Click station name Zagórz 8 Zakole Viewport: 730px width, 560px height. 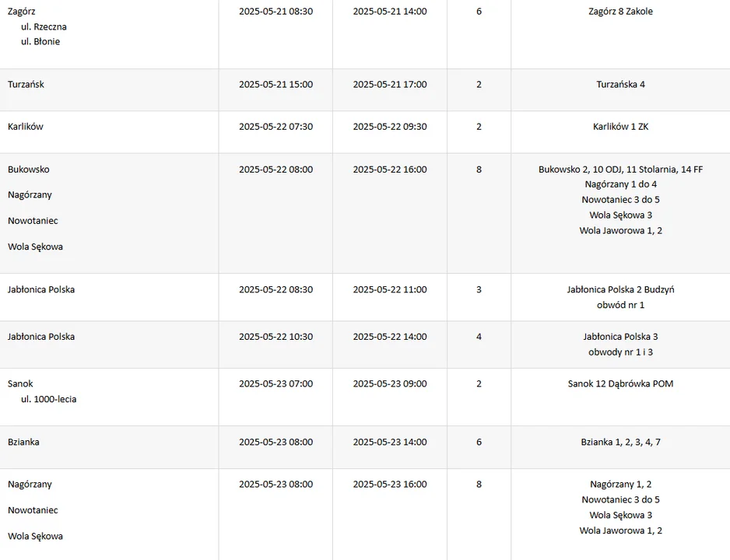point(620,11)
